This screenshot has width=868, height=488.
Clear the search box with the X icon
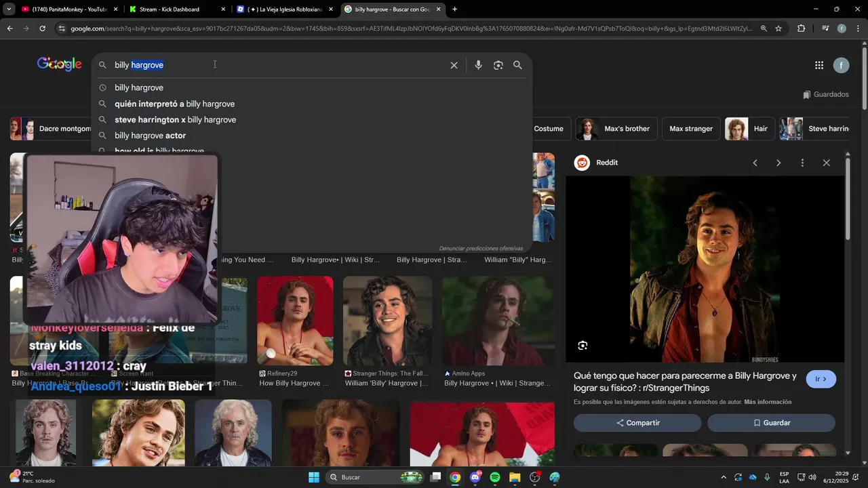[x=454, y=65]
